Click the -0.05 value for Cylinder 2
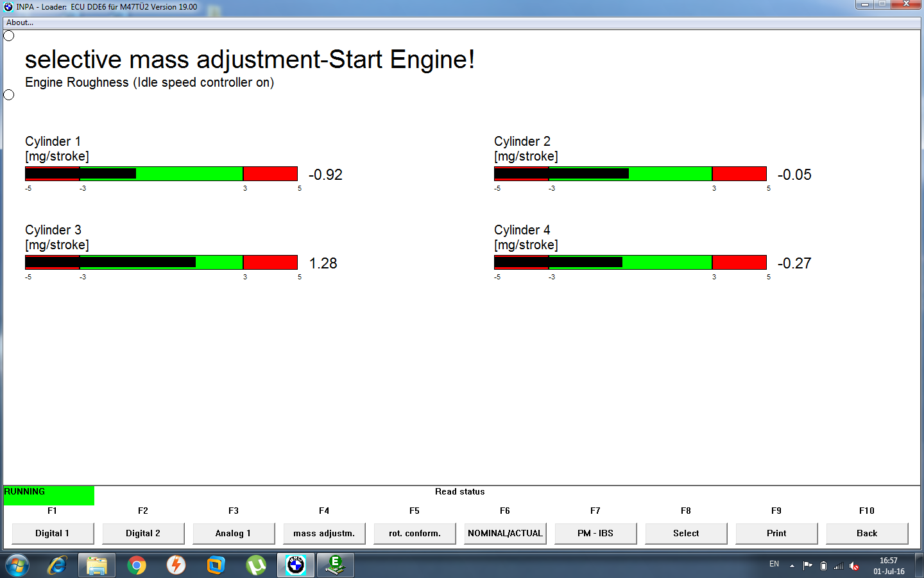Viewport: 924px width, 578px height. coord(794,175)
